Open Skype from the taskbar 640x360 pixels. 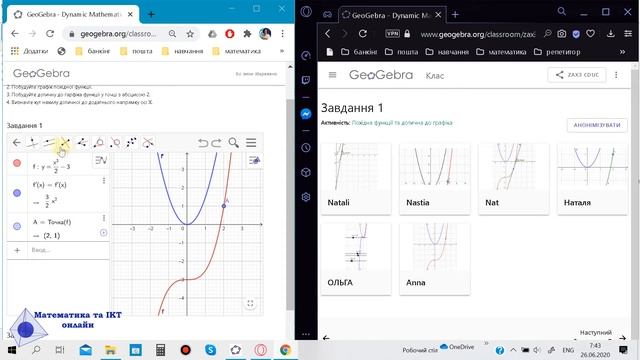coord(210,350)
